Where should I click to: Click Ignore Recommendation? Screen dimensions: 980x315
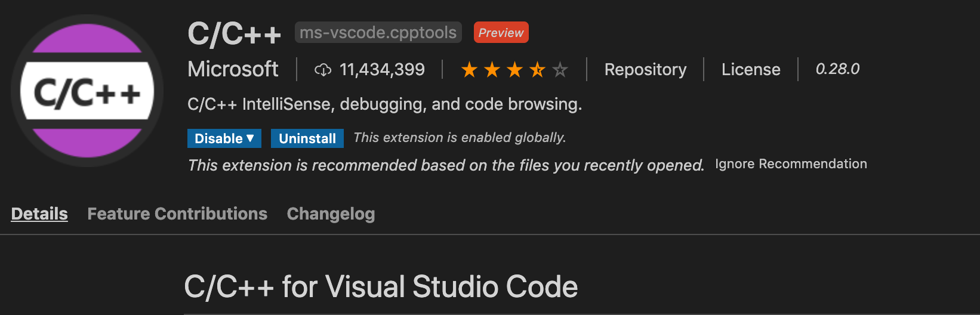point(791,164)
